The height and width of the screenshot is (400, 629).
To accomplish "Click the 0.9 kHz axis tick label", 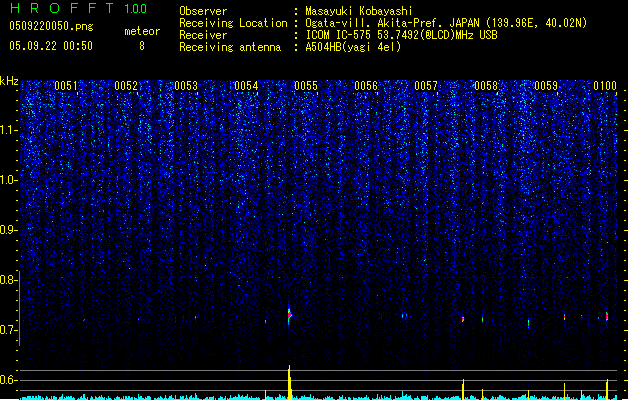I will coord(9,230).
